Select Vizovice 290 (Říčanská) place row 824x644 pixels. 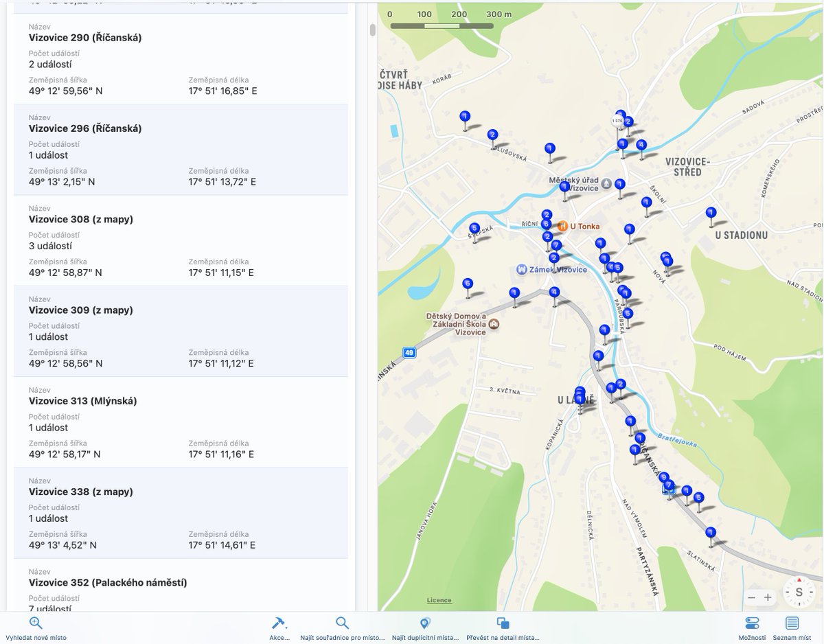181,58
